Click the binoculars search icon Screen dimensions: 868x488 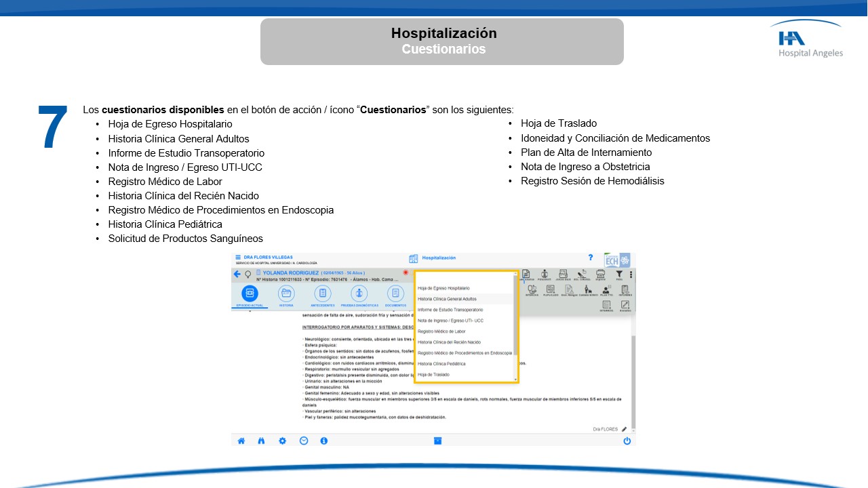pyautogui.click(x=262, y=441)
